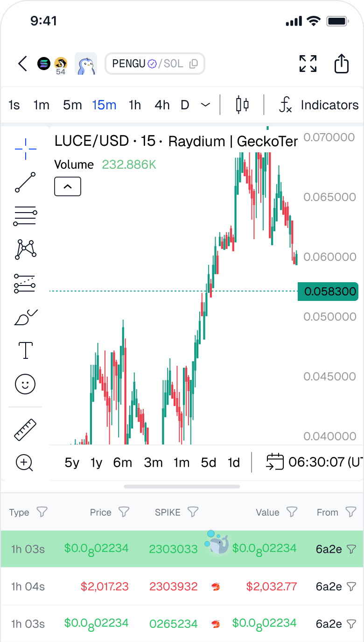Select the XABCD pattern tool
364x642 pixels.
point(25,250)
